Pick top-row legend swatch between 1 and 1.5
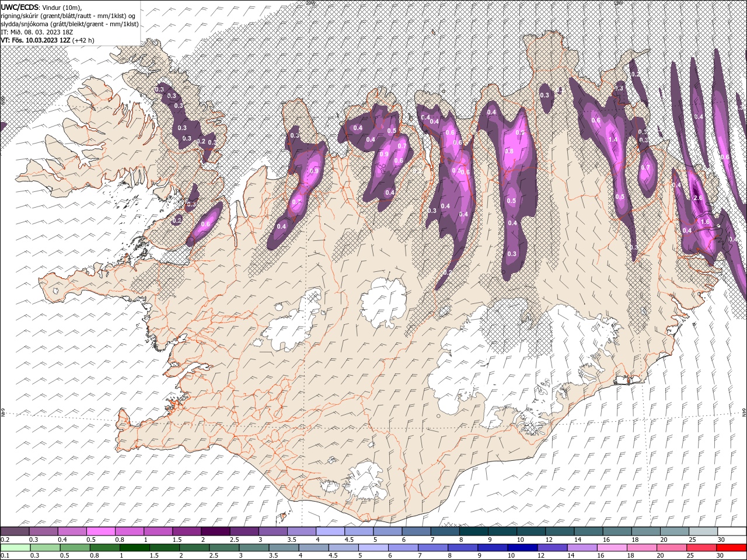747x560 pixels. click(158, 531)
